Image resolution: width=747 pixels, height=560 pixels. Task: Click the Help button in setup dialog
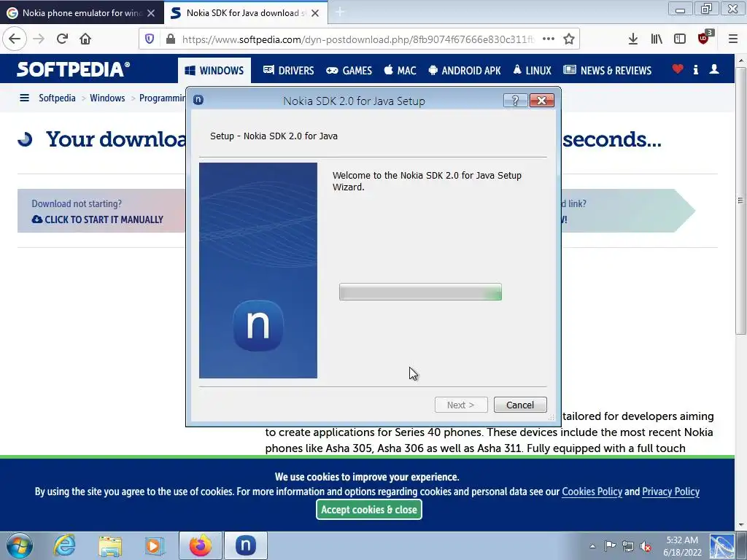515,101
